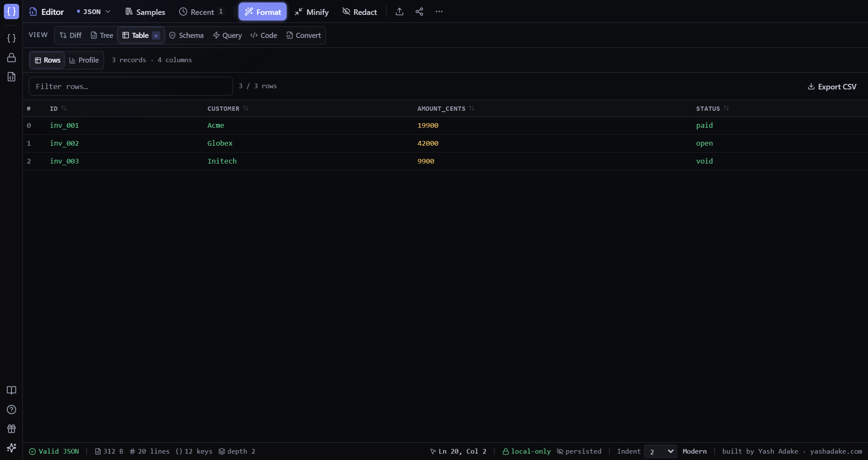
Task: Select the Profile toggle
Action: [84, 60]
